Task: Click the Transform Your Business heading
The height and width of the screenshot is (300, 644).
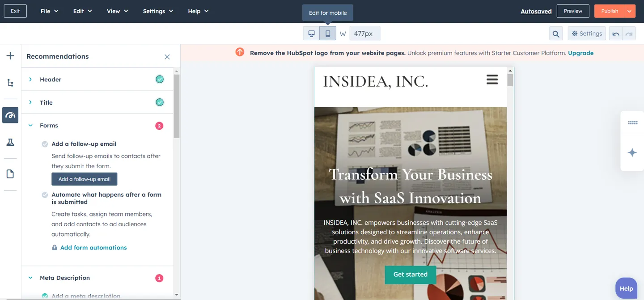Action: click(410, 186)
